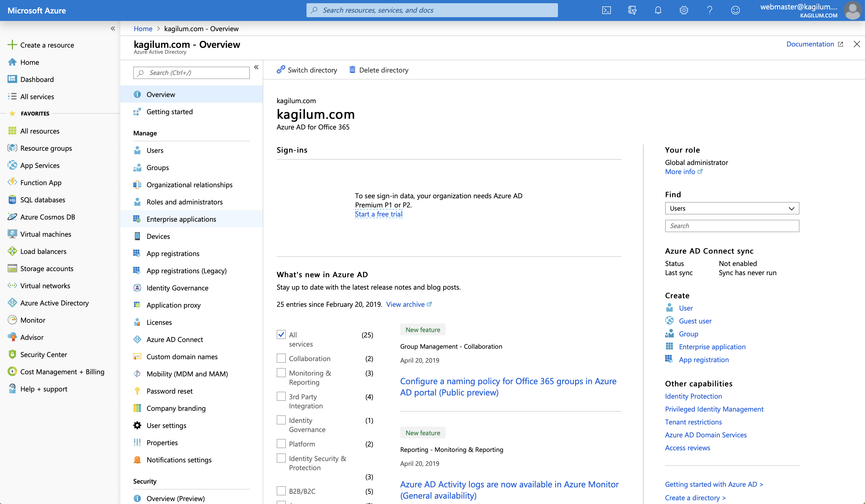
Task: Click Home in the breadcrumb
Action: coord(143,28)
